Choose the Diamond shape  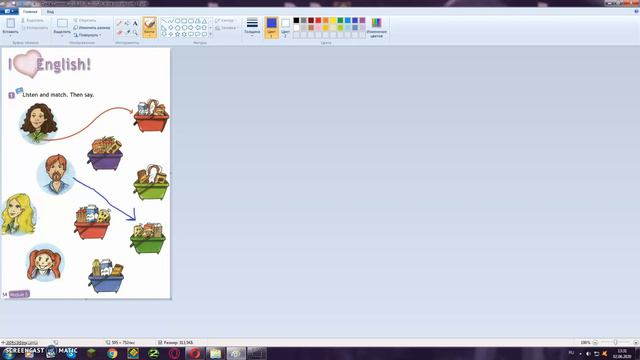point(171,28)
